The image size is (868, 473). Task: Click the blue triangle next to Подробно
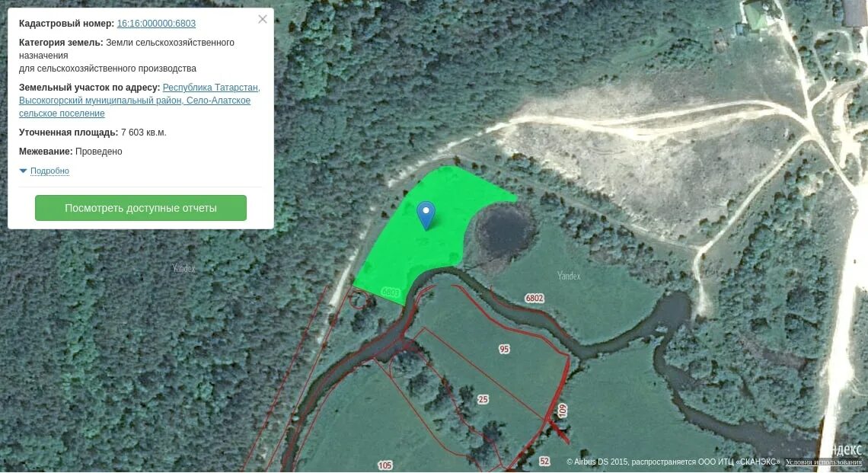click(x=24, y=171)
